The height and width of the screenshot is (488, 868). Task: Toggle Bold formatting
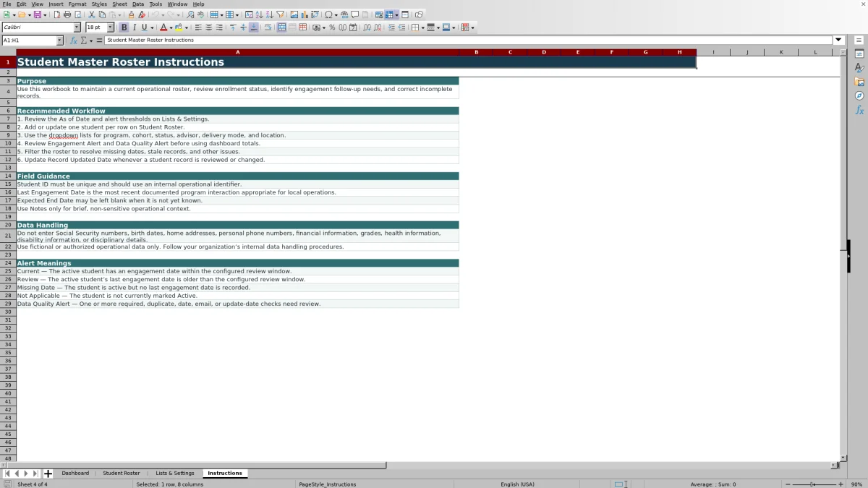point(124,27)
